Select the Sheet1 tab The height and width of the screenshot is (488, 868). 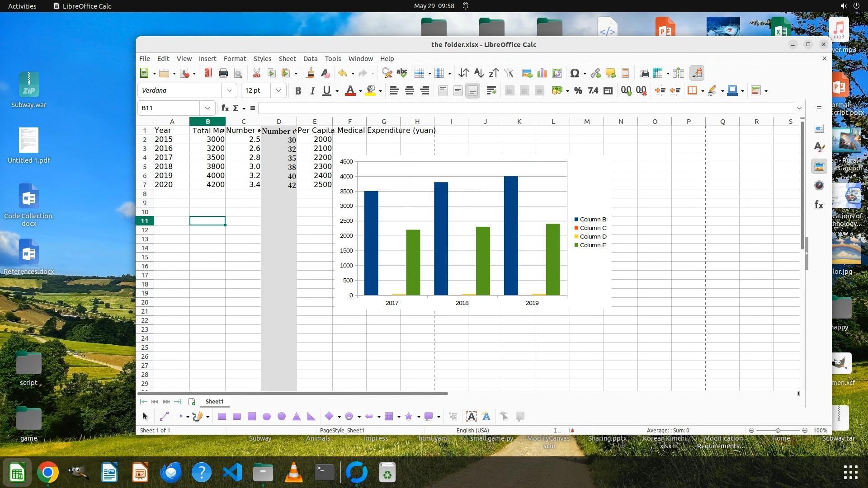(214, 402)
